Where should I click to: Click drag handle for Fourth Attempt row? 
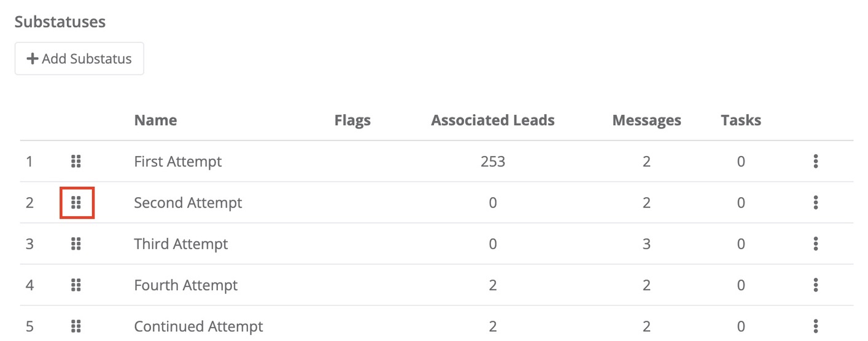click(x=76, y=285)
